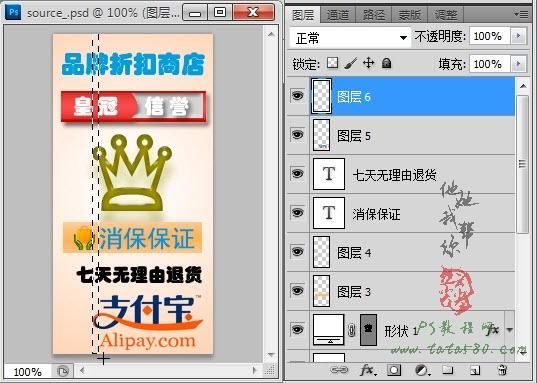Select the 图层 3 layer name
The image size is (537, 383).
coord(354,292)
